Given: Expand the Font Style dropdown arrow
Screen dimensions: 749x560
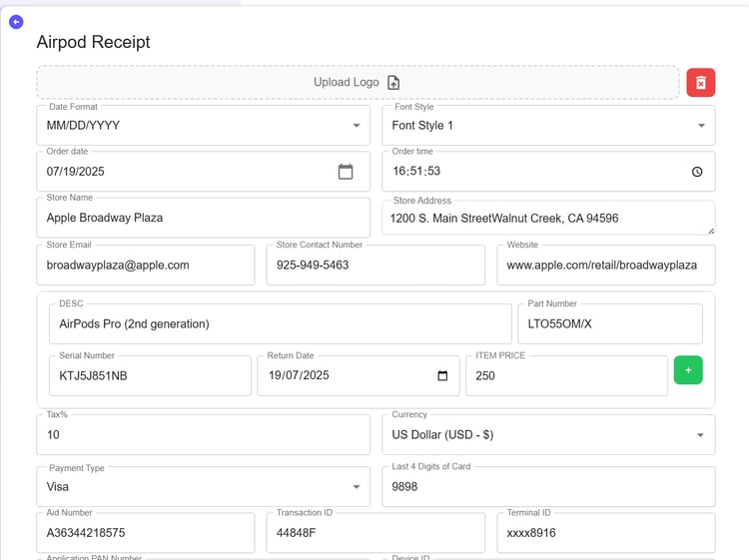Looking at the screenshot, I should tap(701, 126).
